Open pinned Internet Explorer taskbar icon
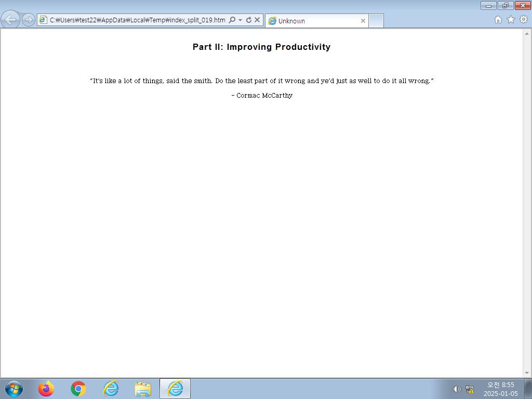This screenshot has width=532, height=399. pyautogui.click(x=111, y=389)
